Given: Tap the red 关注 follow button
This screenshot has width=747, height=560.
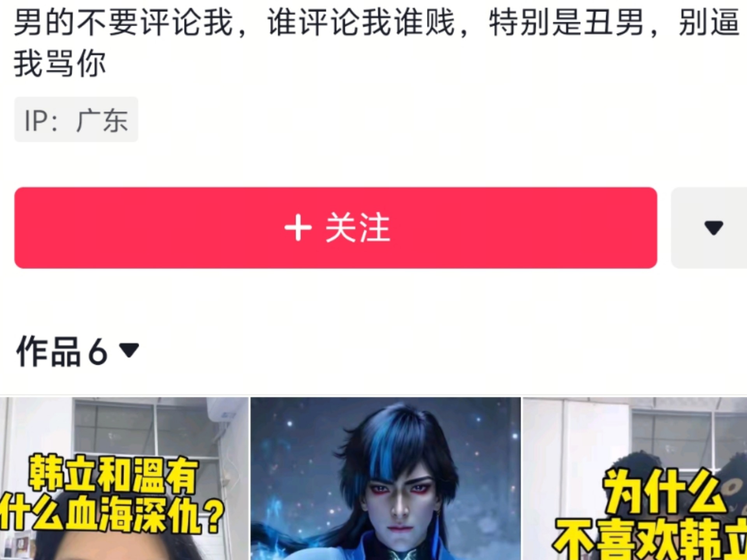Looking at the screenshot, I should coord(336,228).
